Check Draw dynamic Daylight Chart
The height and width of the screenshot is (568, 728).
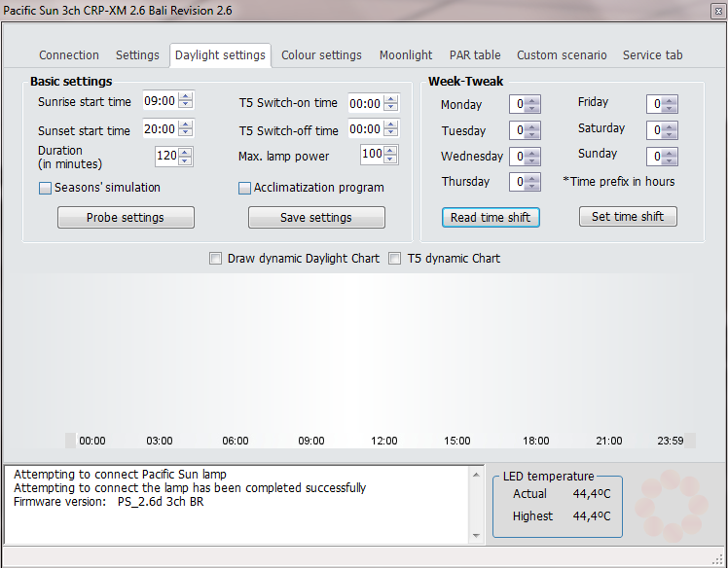[216, 259]
